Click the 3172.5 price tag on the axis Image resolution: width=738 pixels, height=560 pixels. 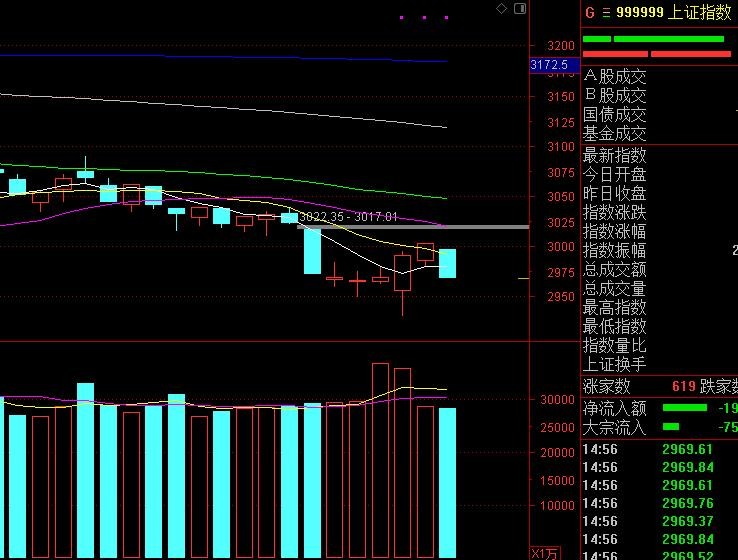(549, 65)
